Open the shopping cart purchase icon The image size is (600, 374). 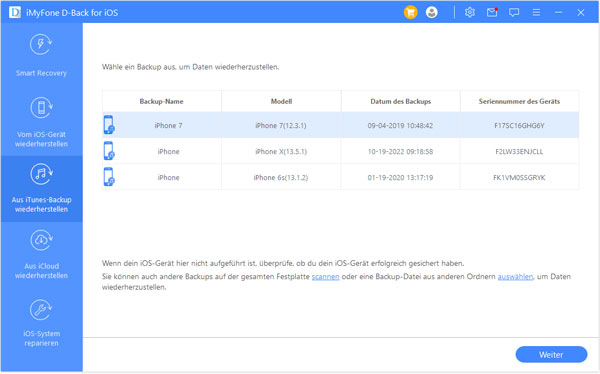[x=411, y=13]
